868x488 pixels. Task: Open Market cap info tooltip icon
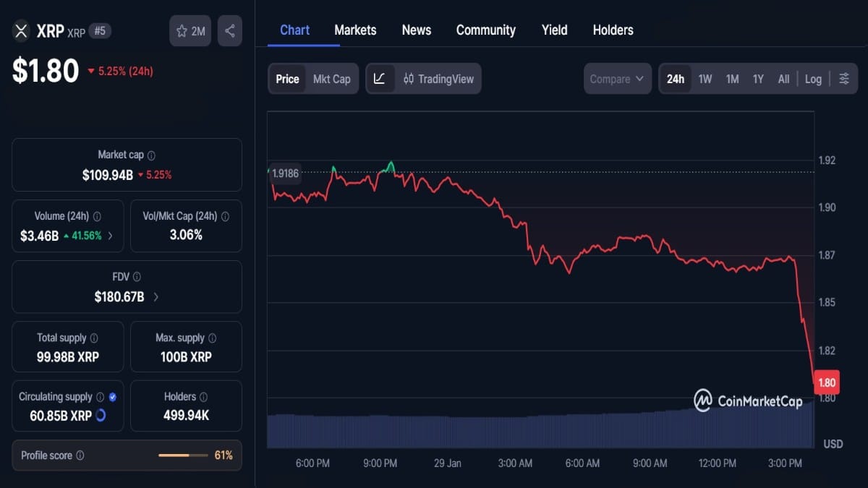pyautogui.click(x=151, y=155)
